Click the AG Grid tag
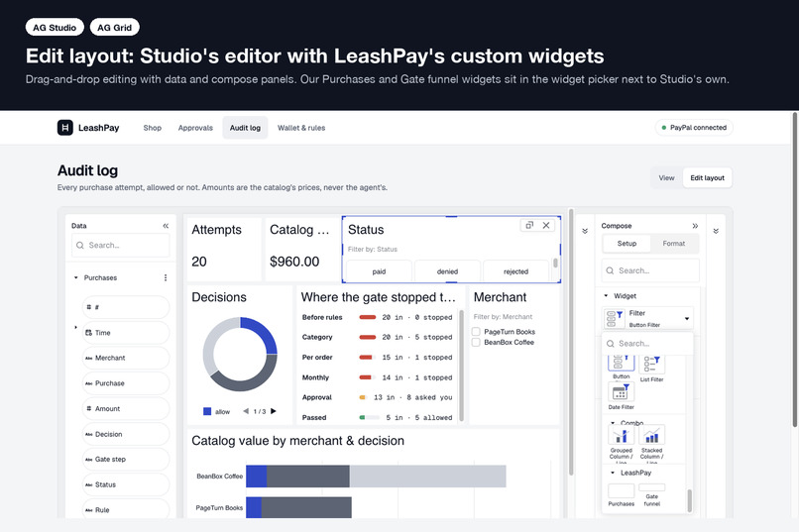The height and width of the screenshot is (532, 799). click(115, 28)
